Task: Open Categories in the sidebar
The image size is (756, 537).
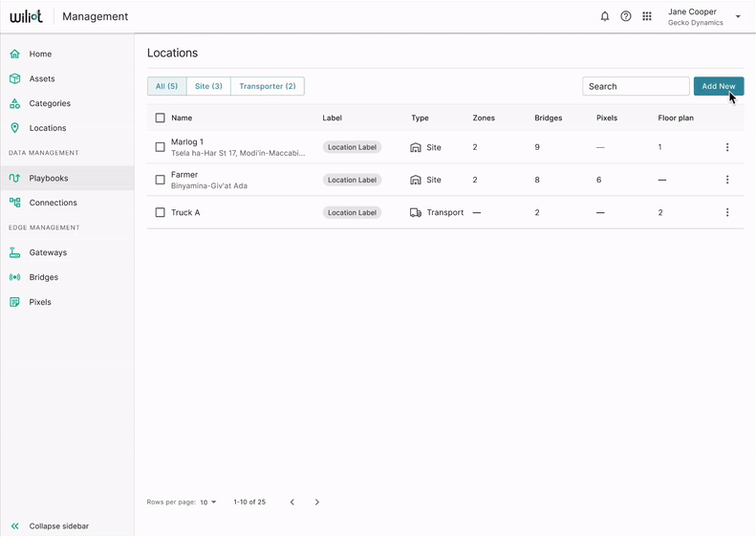Action: tap(50, 103)
